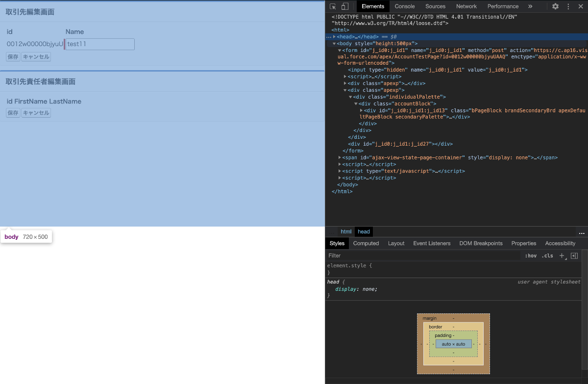Click キャンセル in the 取引先責任者編集画面 section
Viewport: 588px width, 384px height.
coord(36,113)
